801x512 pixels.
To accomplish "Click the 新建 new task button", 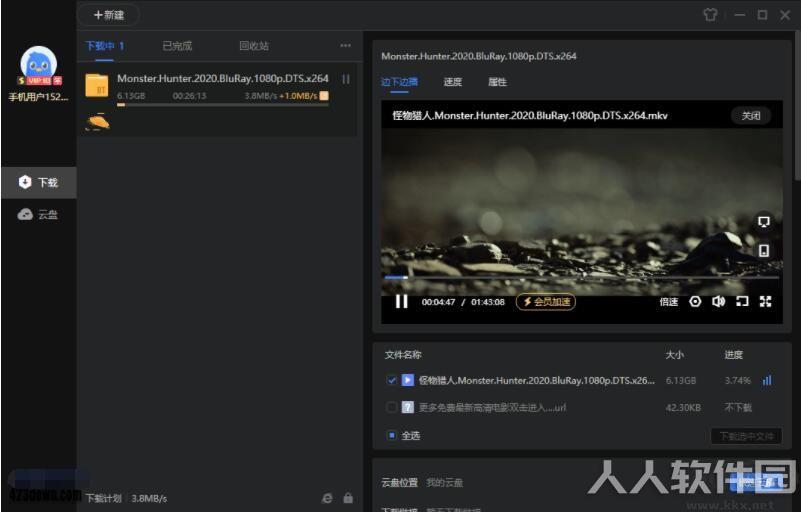I will pyautogui.click(x=109, y=15).
